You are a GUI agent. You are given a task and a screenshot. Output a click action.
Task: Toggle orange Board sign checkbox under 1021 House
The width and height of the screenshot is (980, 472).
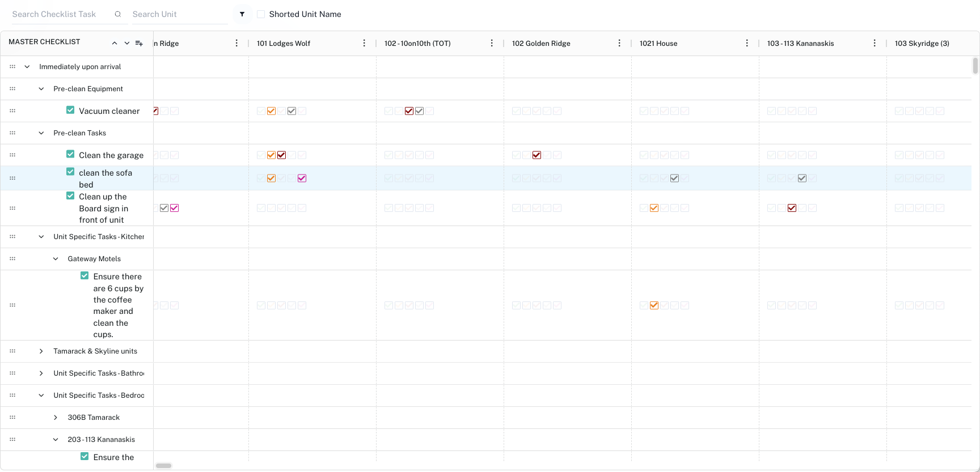coord(654,208)
